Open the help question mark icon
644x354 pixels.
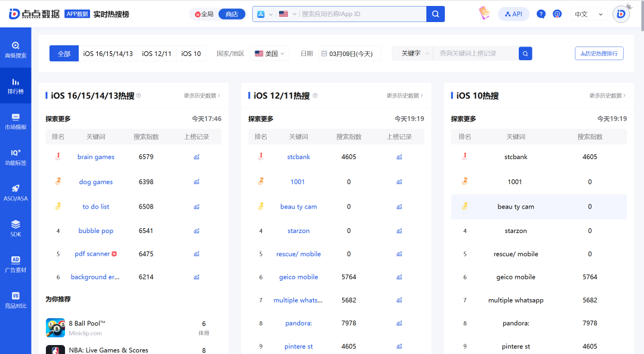(541, 14)
